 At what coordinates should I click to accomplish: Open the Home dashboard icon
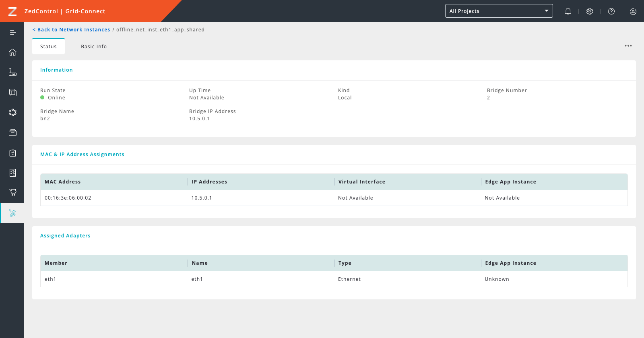coord(13,52)
